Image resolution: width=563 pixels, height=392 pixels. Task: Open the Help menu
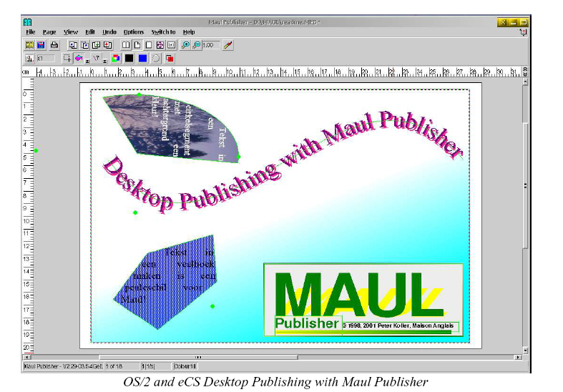(189, 32)
